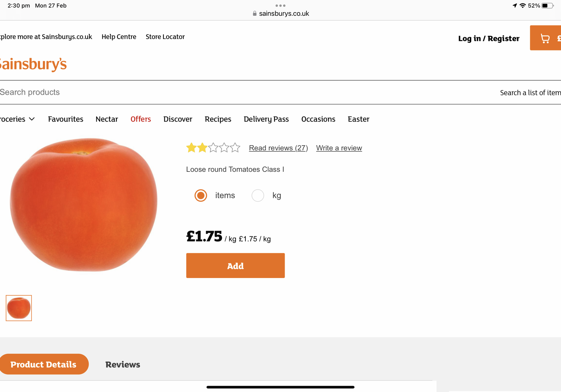Click the Search products input field
561x392 pixels.
point(140,92)
